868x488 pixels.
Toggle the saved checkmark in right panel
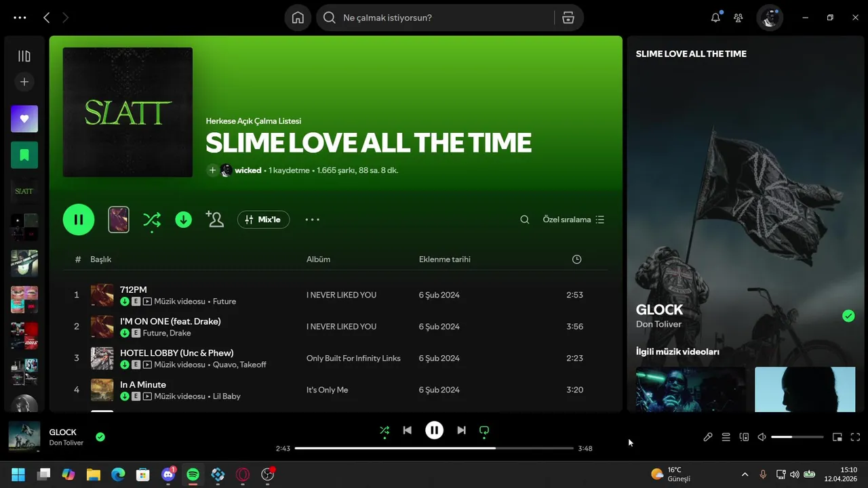click(848, 316)
